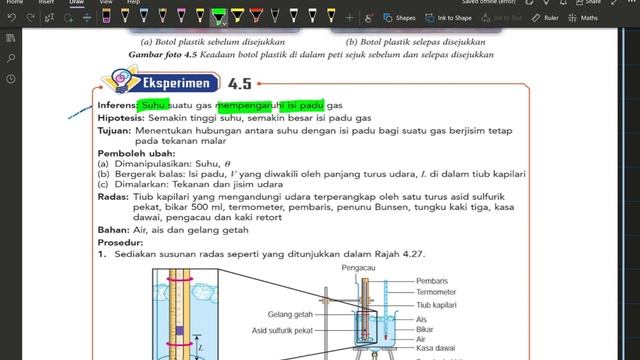640x360 pixels.
Task: Enable Ink to Shape conversion
Action: click(x=448, y=18)
